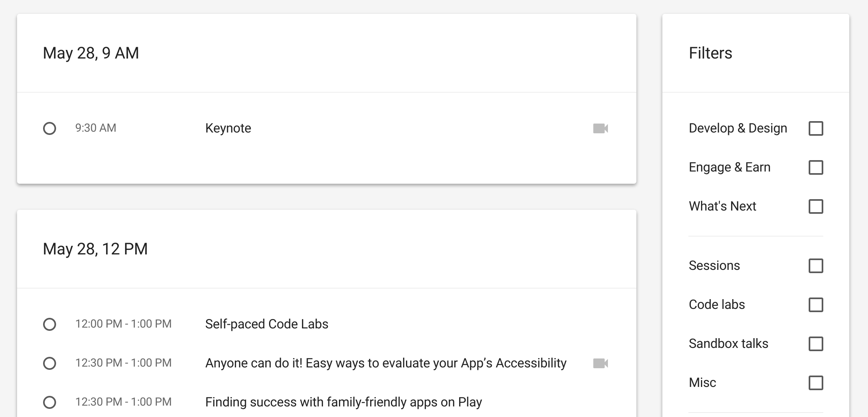
Task: Open the family-friendly apps on Play session
Action: pos(343,402)
